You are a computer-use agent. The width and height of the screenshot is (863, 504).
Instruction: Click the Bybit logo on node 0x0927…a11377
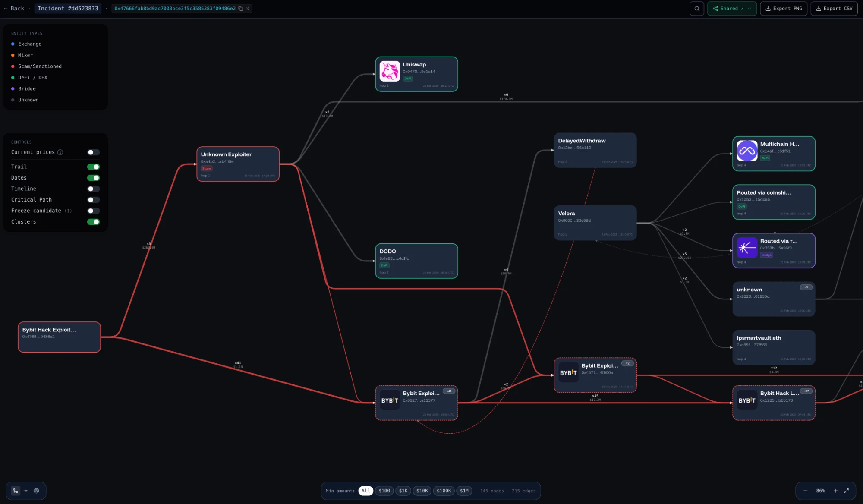click(x=390, y=400)
